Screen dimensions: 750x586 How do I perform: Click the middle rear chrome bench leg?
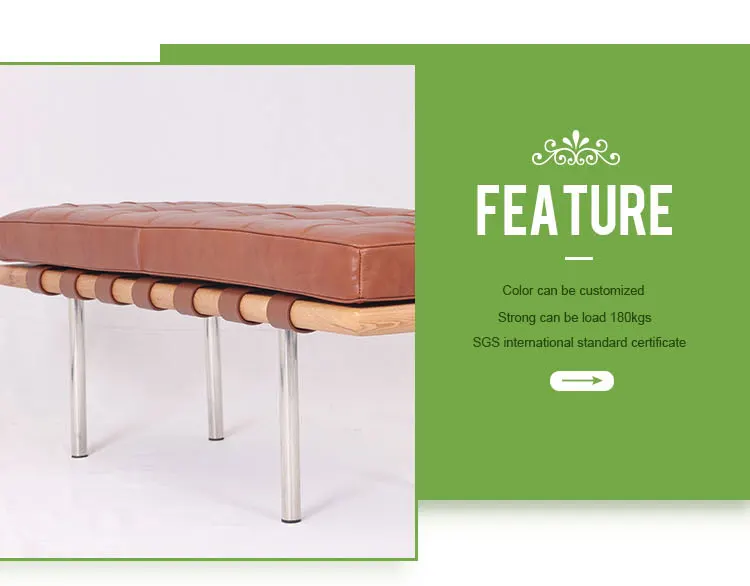215,378
